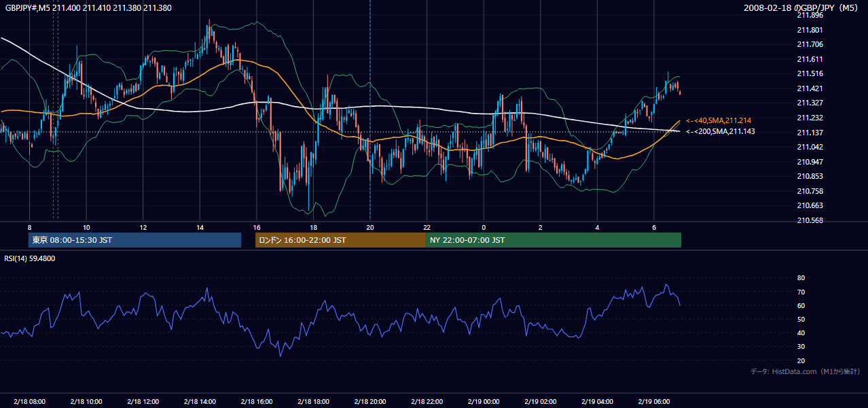Click bottom time label 2/19 04:00
This screenshot has height=408, width=868.
[597, 402]
